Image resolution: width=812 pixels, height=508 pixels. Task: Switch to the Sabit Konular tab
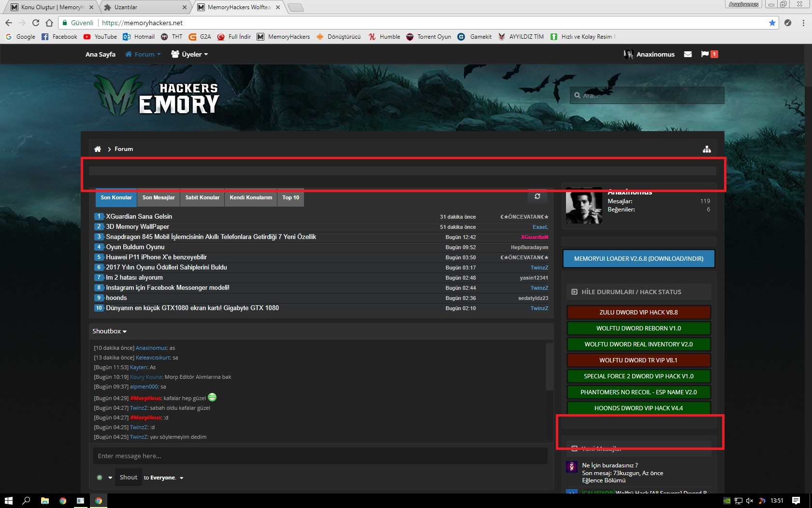point(203,197)
